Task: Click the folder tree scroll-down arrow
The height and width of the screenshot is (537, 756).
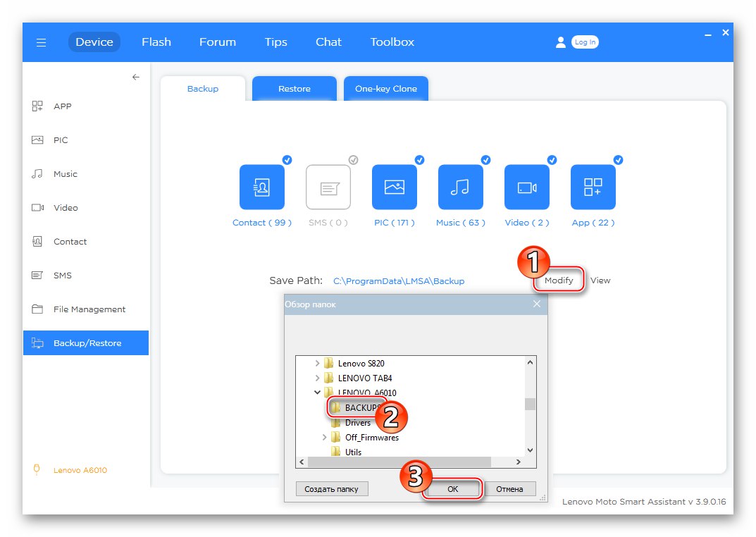Action: 530,450
